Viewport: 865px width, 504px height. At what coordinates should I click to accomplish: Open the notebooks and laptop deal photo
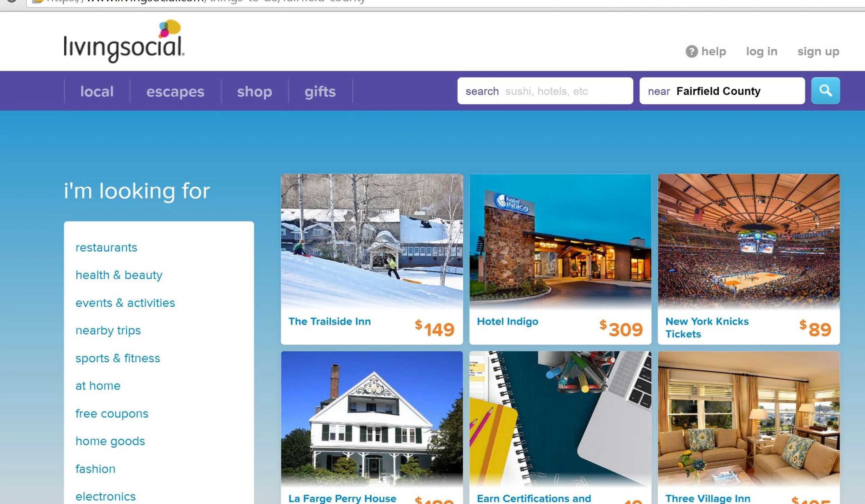pos(560,418)
